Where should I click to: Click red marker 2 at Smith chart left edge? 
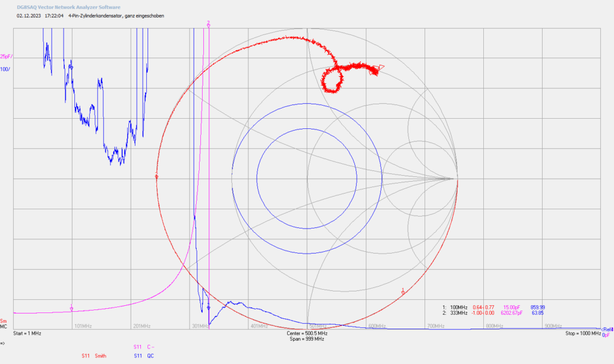pyautogui.click(x=156, y=176)
